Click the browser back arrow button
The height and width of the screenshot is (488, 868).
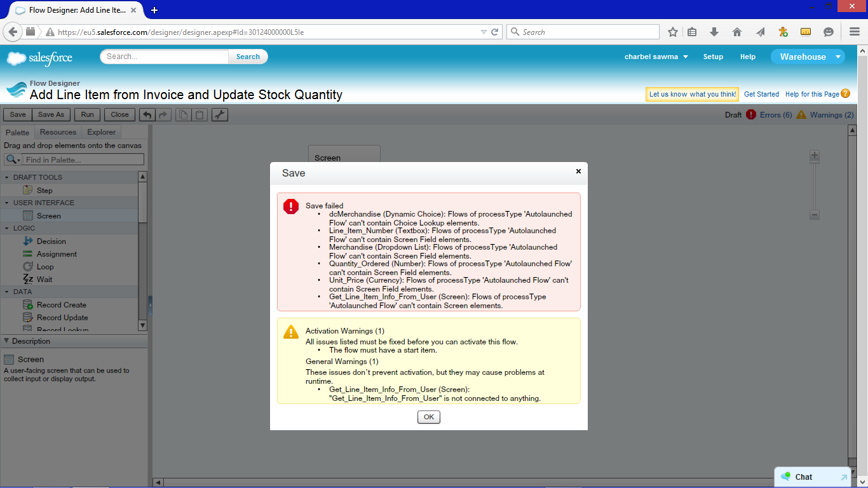tap(13, 32)
